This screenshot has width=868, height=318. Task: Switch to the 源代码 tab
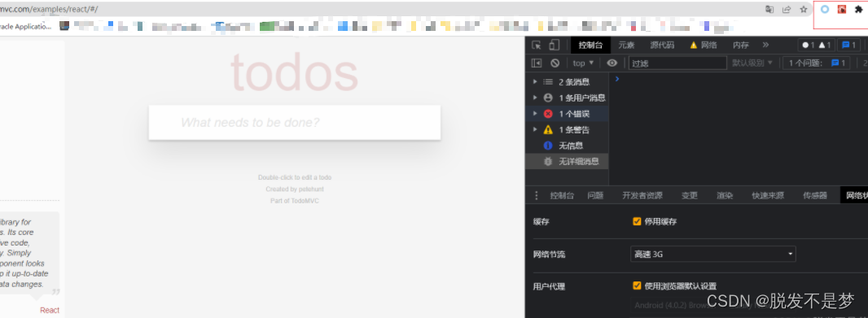coord(662,46)
